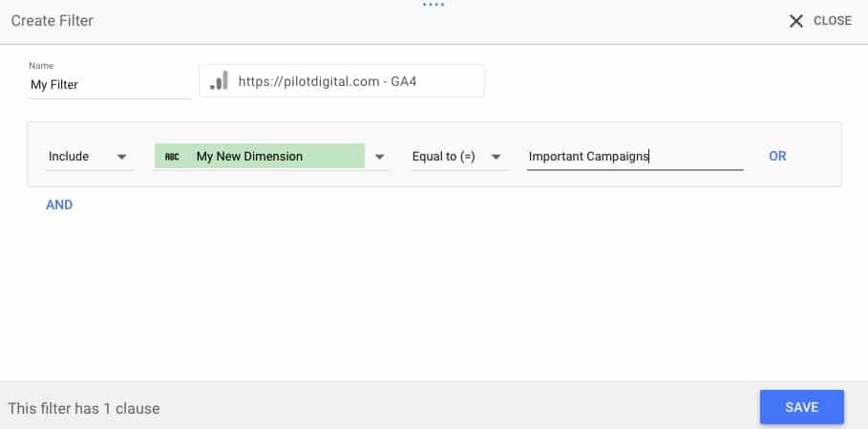Click the GA4 data source bar chart icon
868x429 pixels.
[x=220, y=81]
